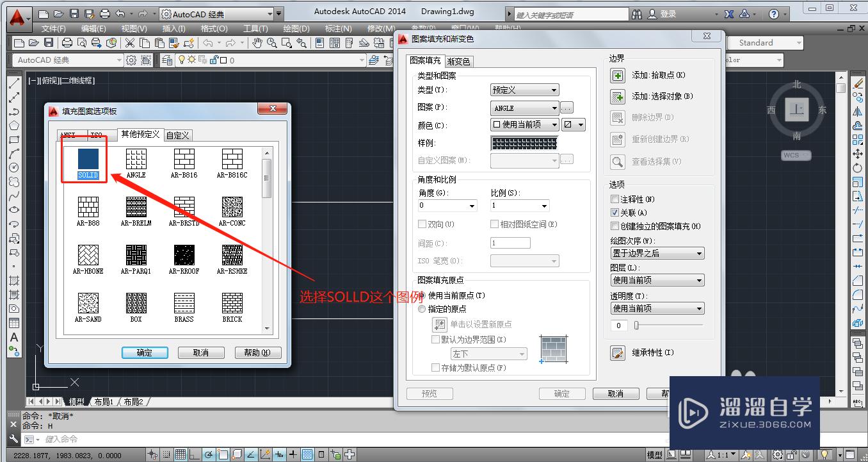This screenshot has width=868, height=462.
Task: Click the Add select objects icon
Action: coord(617,97)
